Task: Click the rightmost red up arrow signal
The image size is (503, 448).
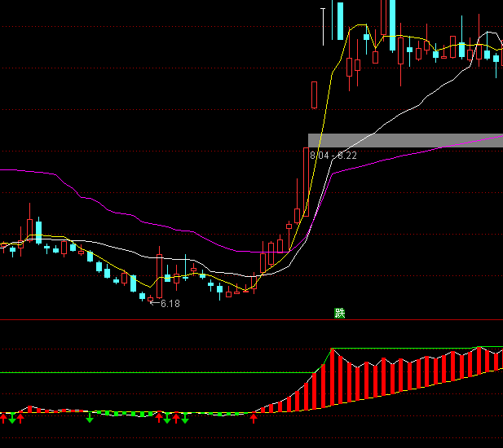Action: pos(254,418)
